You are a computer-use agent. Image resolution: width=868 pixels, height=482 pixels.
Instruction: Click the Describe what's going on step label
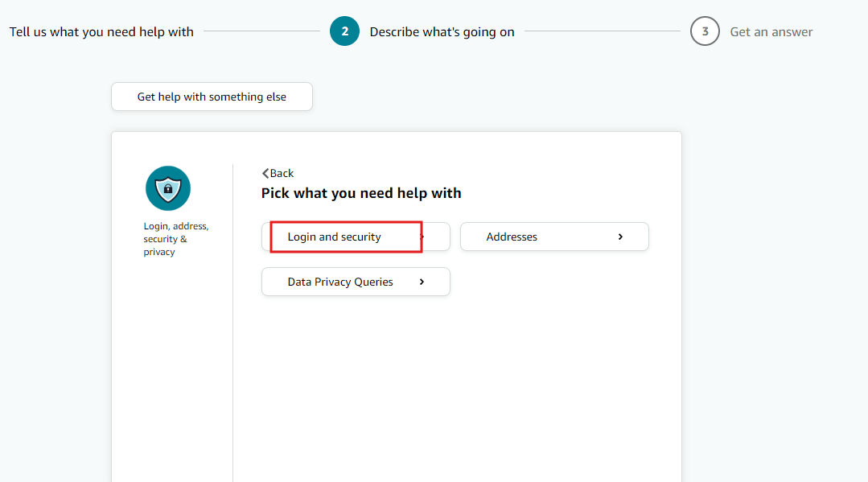tap(442, 31)
